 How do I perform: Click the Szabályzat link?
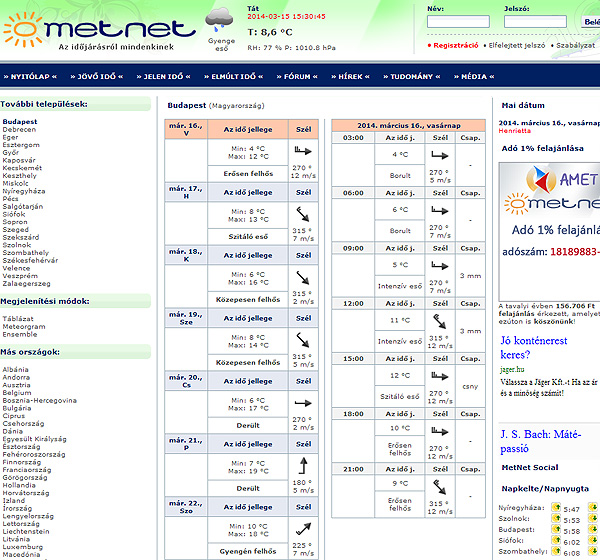click(x=576, y=46)
